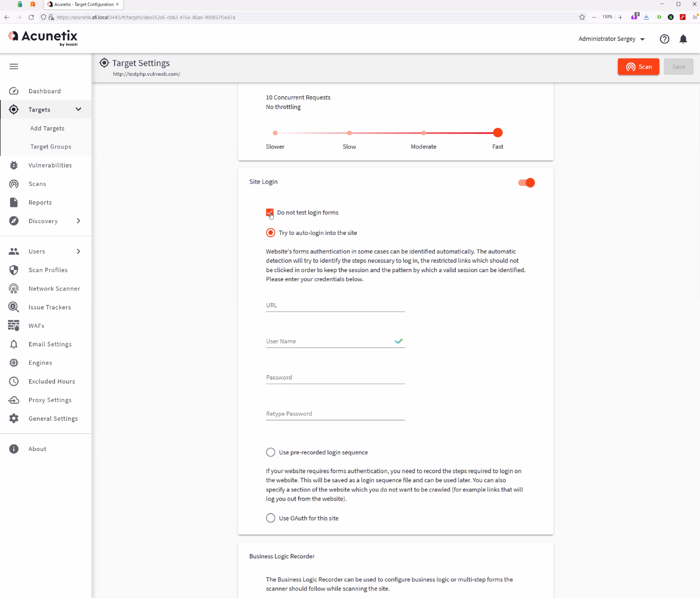The height and width of the screenshot is (598, 700).
Task: Uncheck Do not test login forms
Action: point(270,213)
